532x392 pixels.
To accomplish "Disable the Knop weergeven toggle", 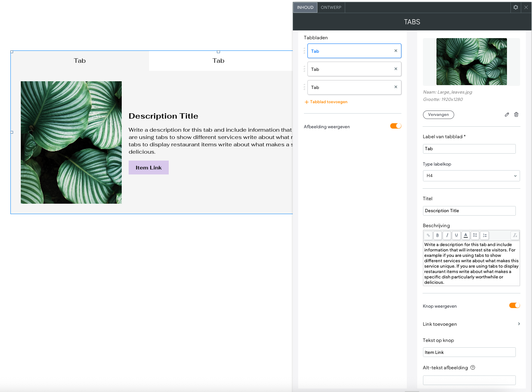I will click(x=514, y=306).
